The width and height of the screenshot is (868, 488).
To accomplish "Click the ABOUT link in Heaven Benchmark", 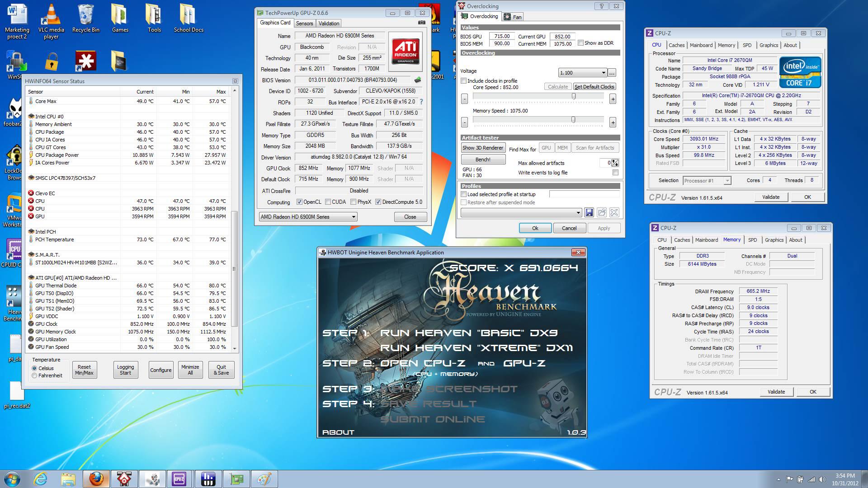I will point(338,432).
